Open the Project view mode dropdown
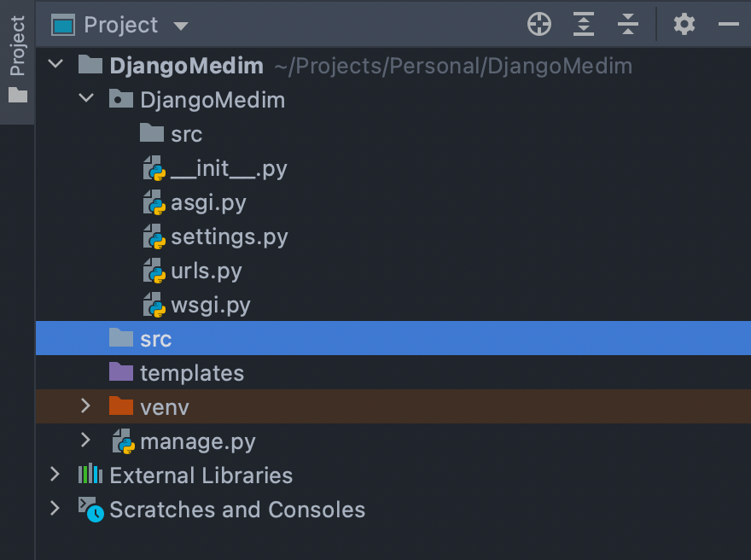This screenshot has height=560, width=751. pos(180,24)
